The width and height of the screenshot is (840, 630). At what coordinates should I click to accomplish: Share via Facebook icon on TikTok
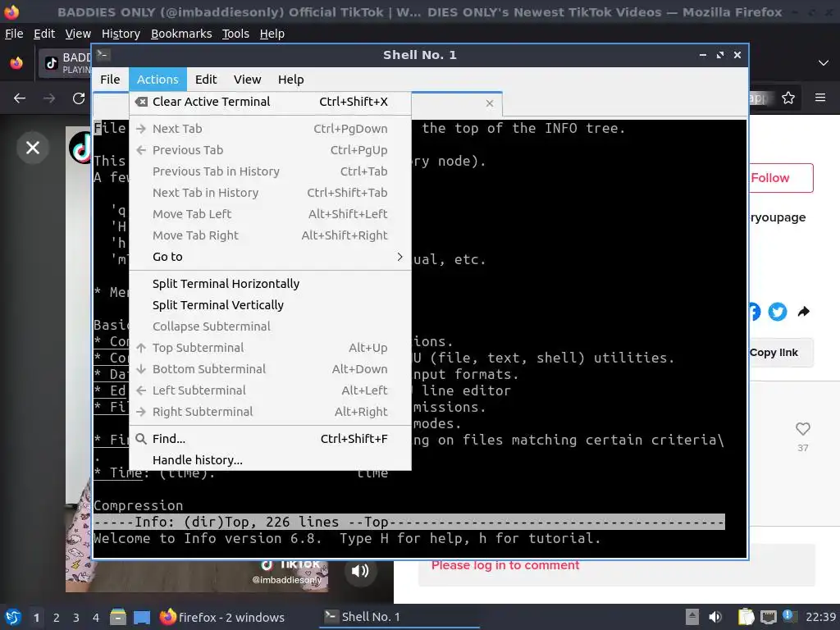pyautogui.click(x=755, y=311)
